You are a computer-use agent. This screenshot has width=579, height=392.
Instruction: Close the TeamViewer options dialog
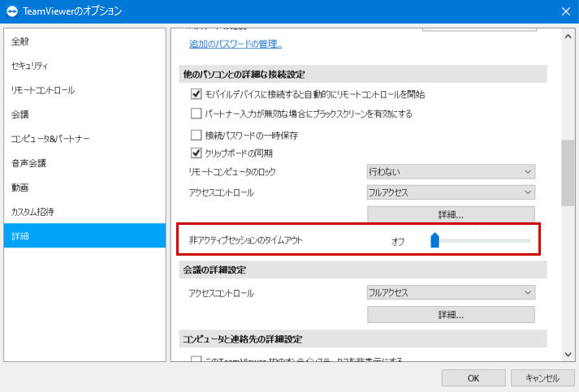[566, 11]
